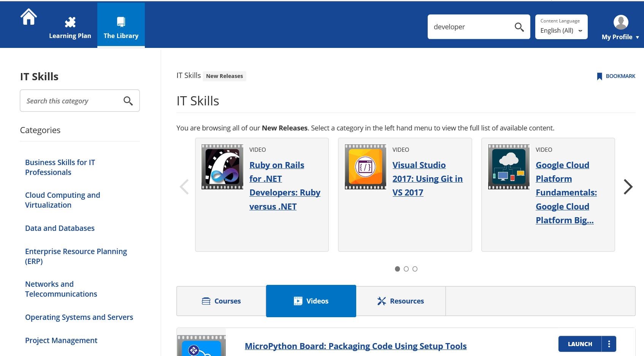Open The Library label link

121,36
